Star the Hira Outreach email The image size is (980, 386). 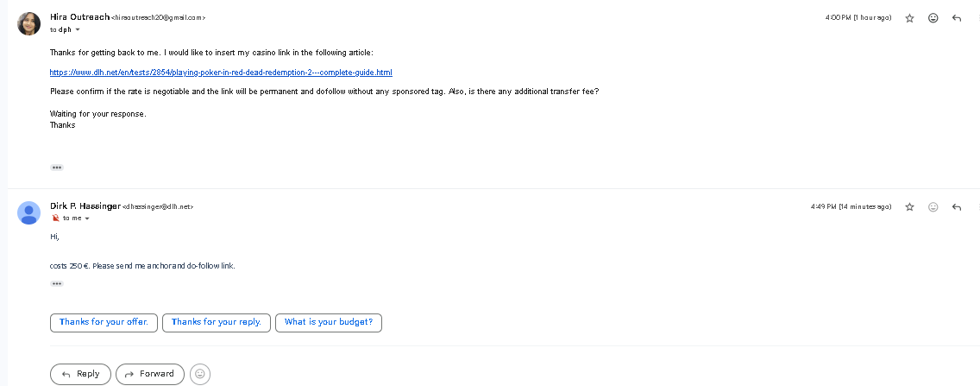click(909, 18)
